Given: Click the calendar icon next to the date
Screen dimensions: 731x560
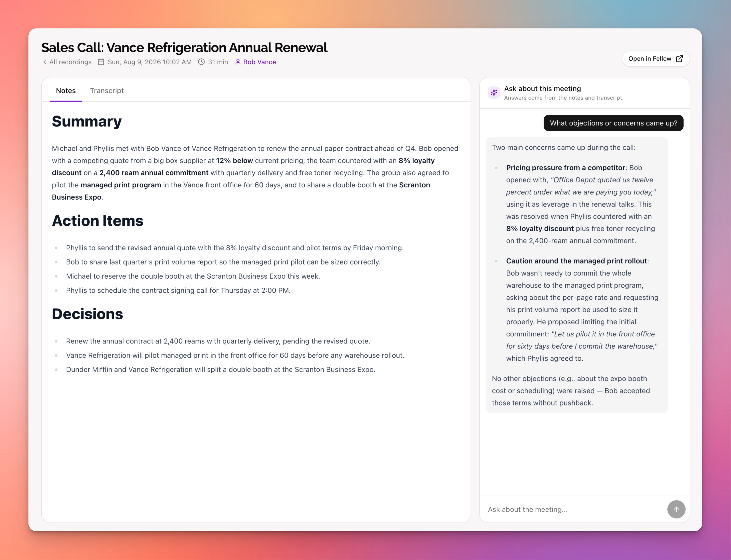Looking at the screenshot, I should (x=101, y=62).
